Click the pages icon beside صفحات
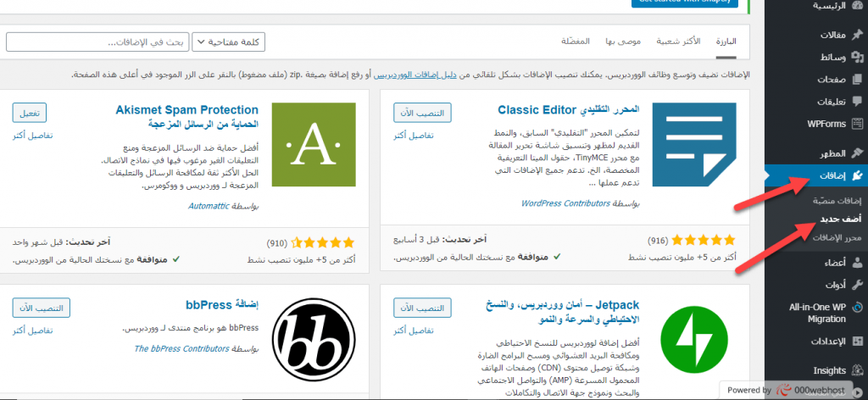 tap(858, 79)
